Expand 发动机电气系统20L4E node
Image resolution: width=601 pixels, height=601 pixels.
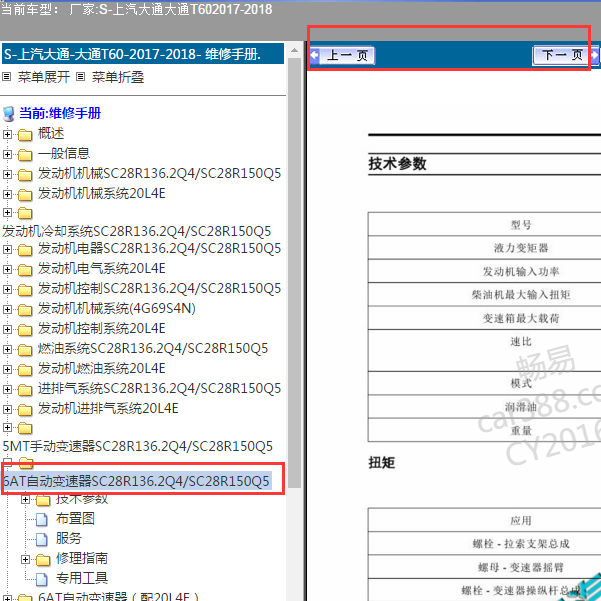(7, 269)
